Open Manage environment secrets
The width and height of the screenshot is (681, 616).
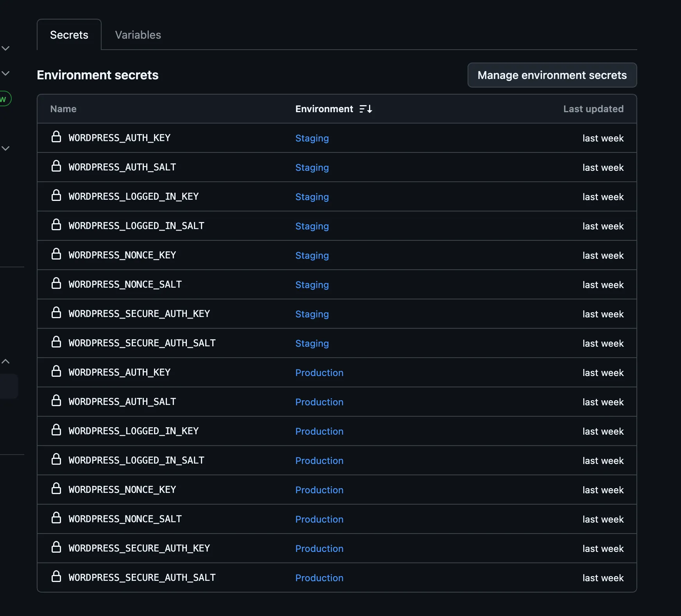(x=552, y=75)
